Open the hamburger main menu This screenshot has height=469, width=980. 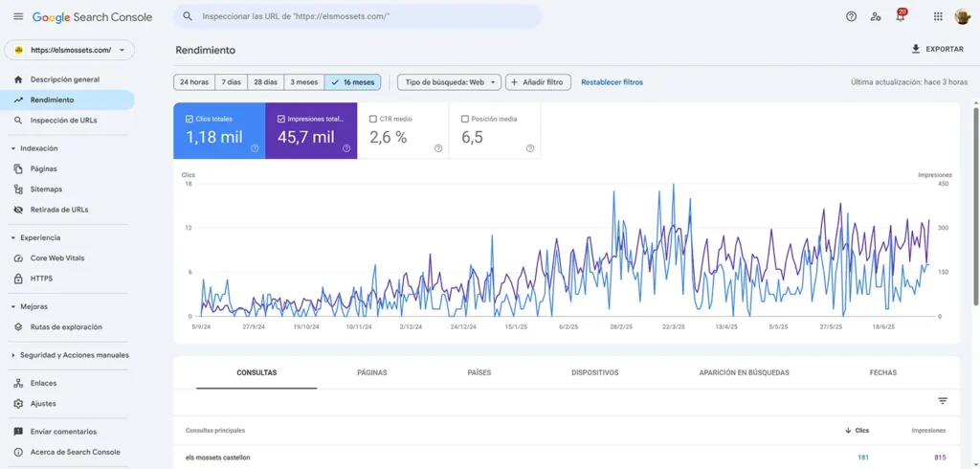tap(17, 16)
